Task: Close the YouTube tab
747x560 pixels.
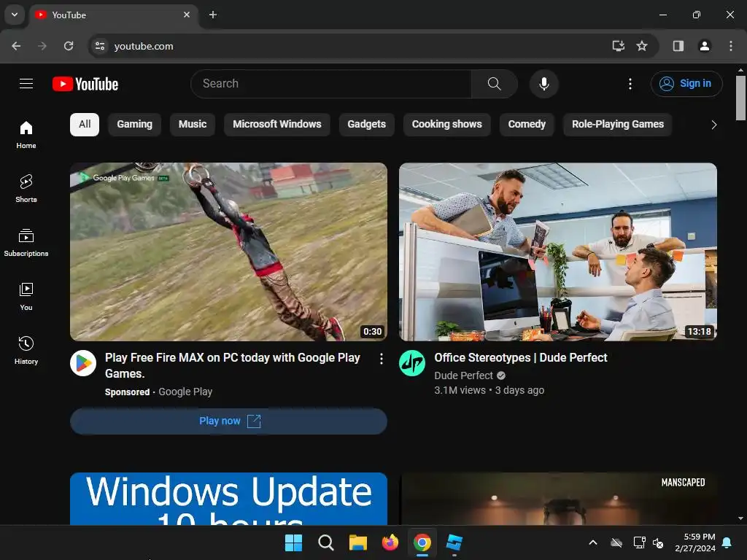Action: point(187,15)
